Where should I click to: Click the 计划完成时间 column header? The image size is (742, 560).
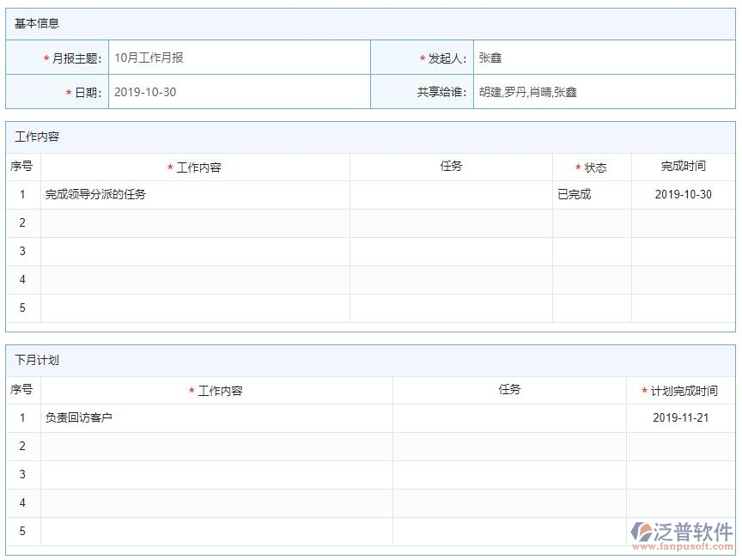tap(684, 391)
